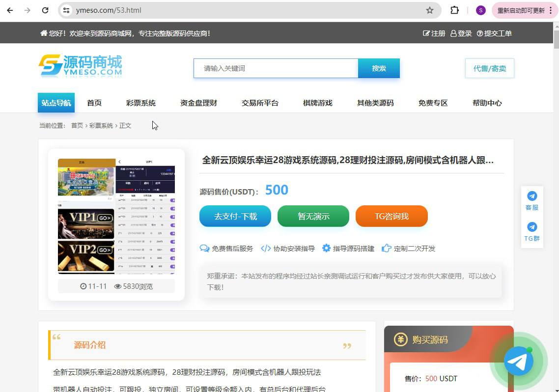Open the 注册 register link
The width and height of the screenshot is (559, 392).
pos(434,33)
